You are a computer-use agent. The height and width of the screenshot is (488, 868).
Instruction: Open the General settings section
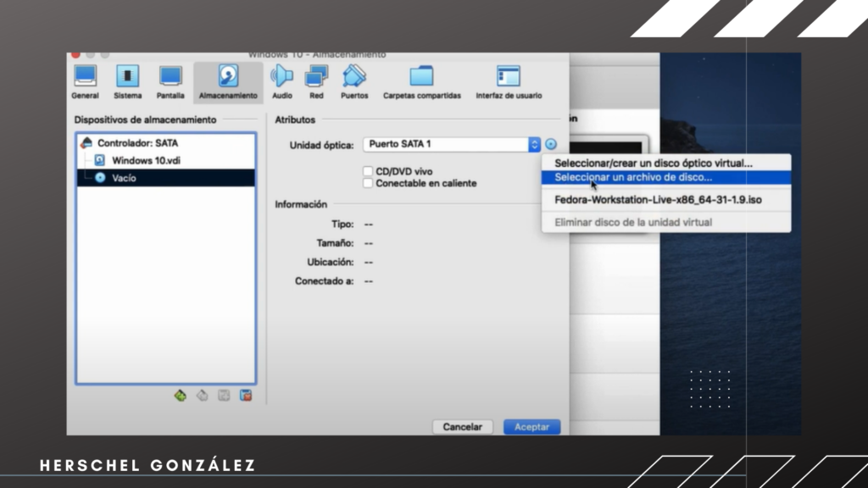(86, 82)
